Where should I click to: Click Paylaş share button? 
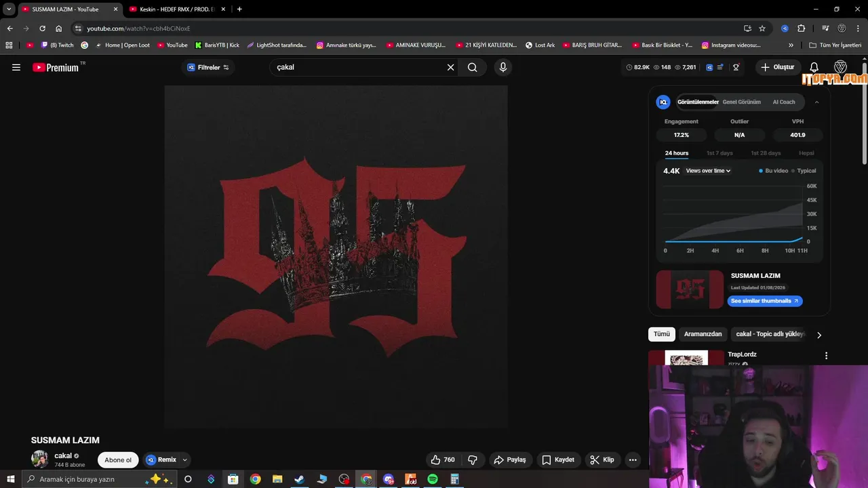click(x=510, y=460)
